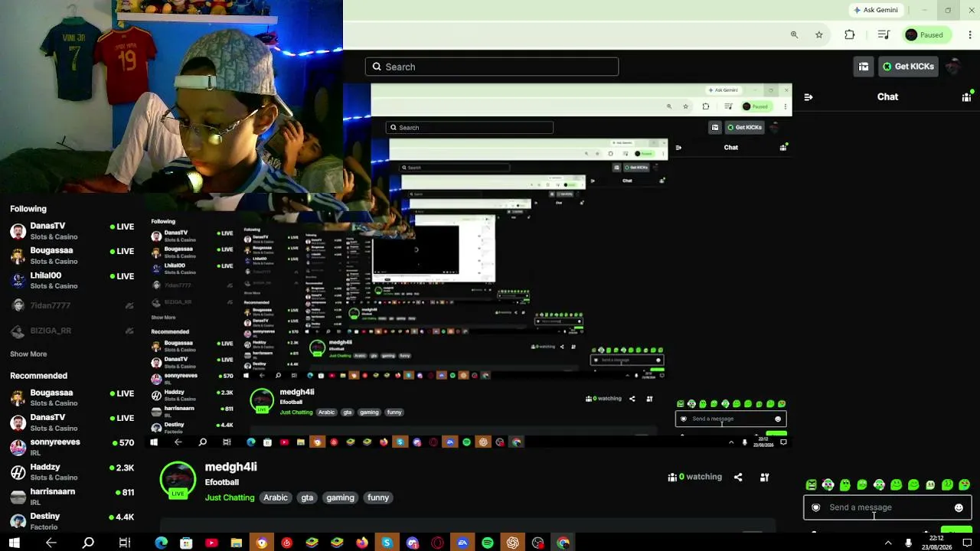
Task: Open DanasTV in the Following list
Action: 72,231
